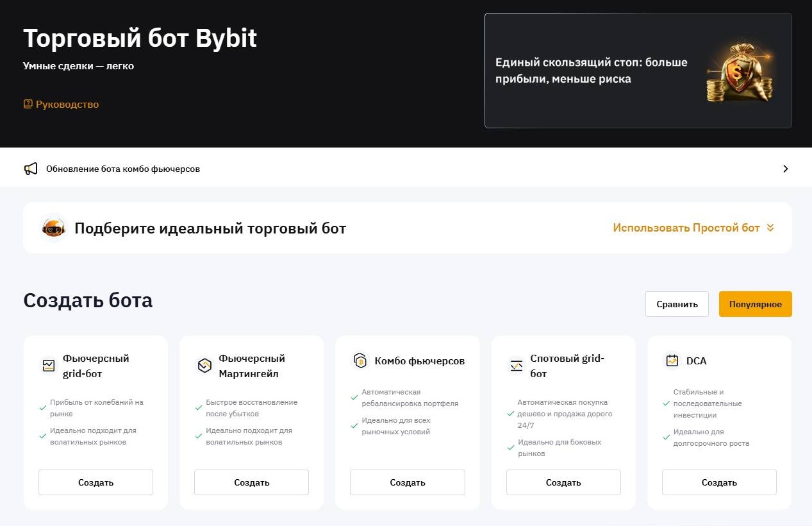The width and height of the screenshot is (812, 526).
Task: Click the megaphone announcement icon
Action: point(31,169)
